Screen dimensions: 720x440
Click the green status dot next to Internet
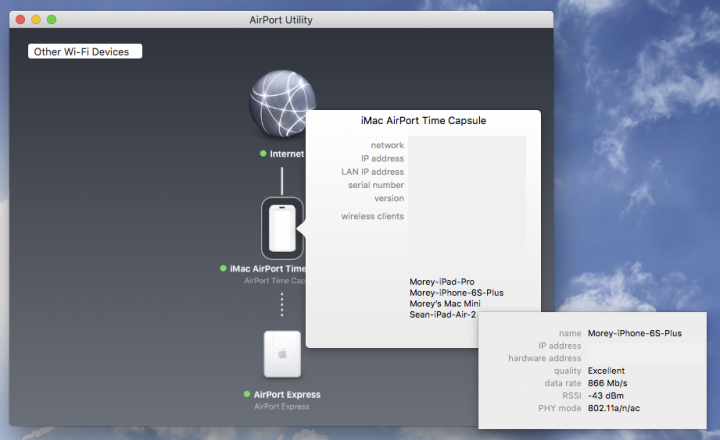(x=263, y=154)
